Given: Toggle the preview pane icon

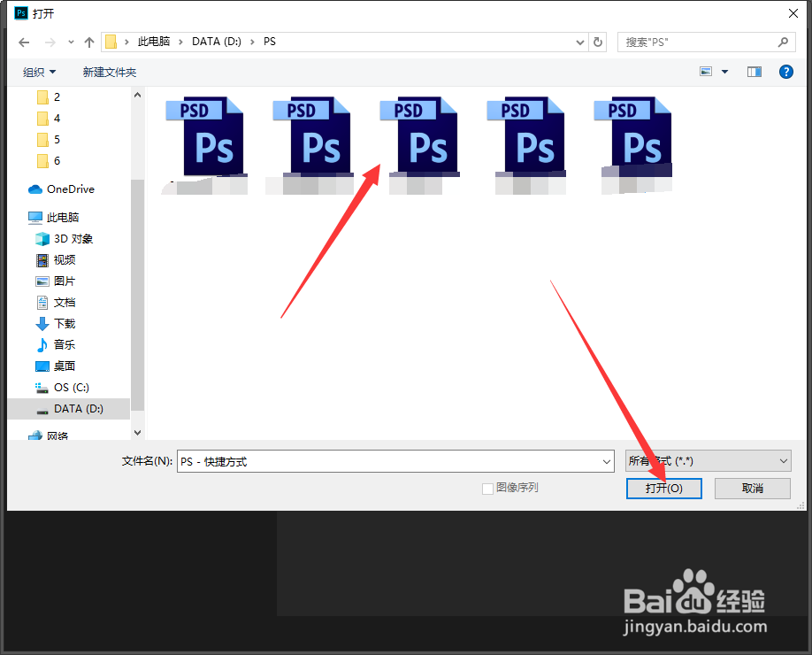Looking at the screenshot, I should (755, 72).
